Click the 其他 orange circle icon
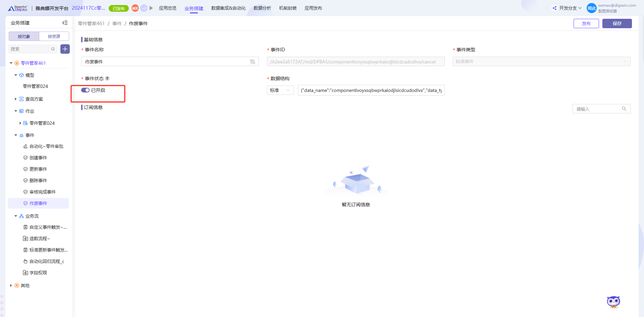The image size is (644, 317). click(17, 285)
